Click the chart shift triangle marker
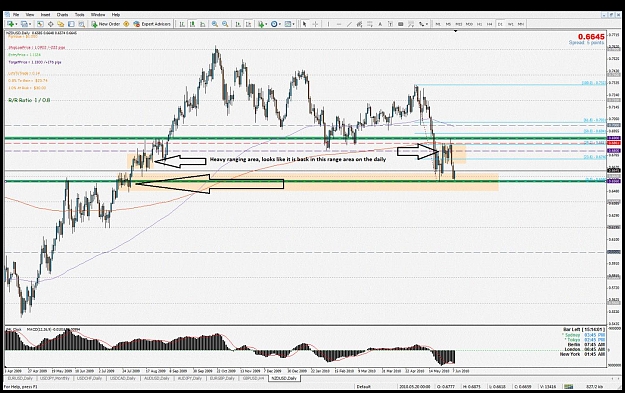Image resolution: width=625 pixels, height=393 pixels. click(456, 31)
